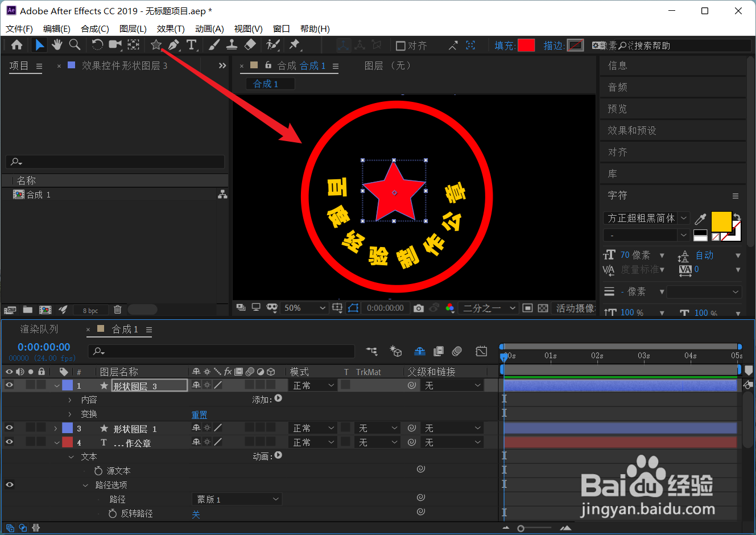The height and width of the screenshot is (535, 756).
Task: Select the Star shape tool
Action: 156,45
